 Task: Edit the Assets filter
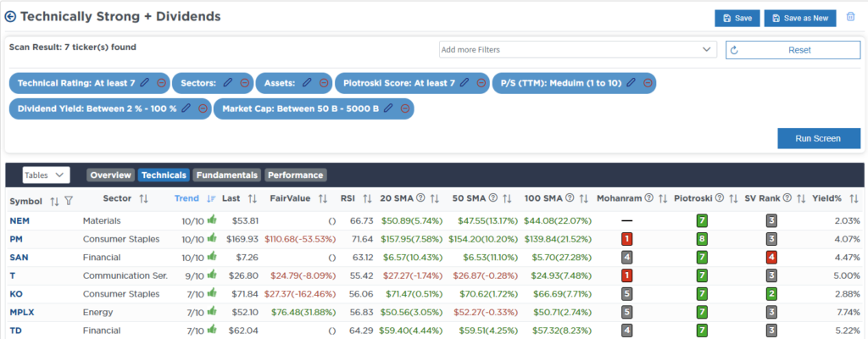coord(307,82)
